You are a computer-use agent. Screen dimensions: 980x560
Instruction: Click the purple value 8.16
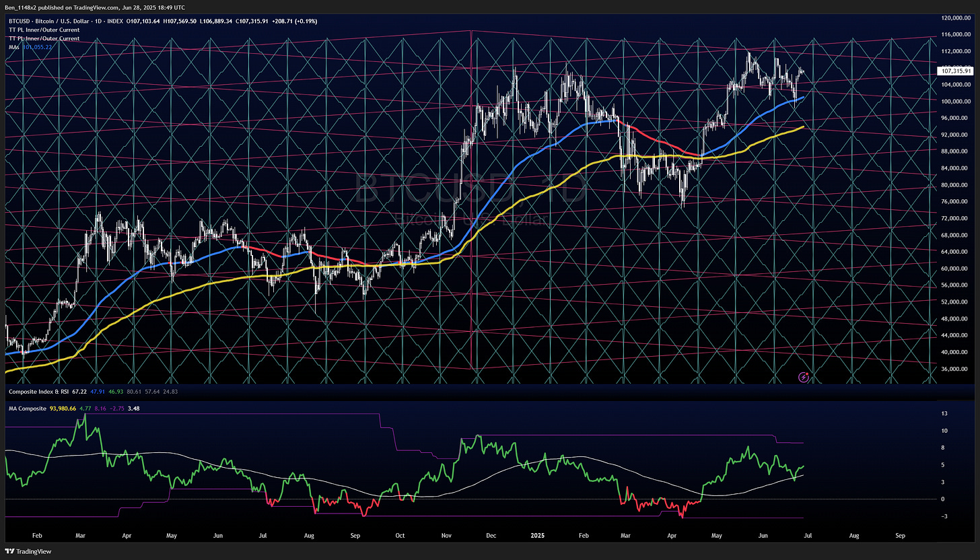pos(100,409)
